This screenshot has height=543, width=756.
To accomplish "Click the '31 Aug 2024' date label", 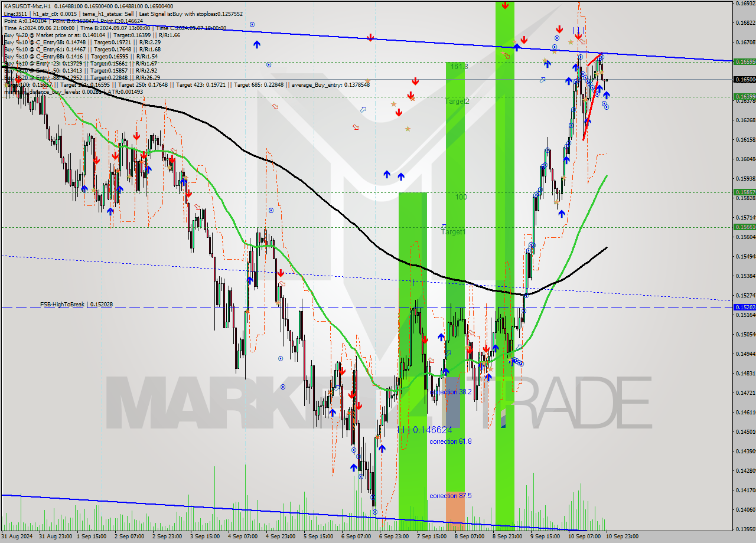I will pyautogui.click(x=16, y=537).
